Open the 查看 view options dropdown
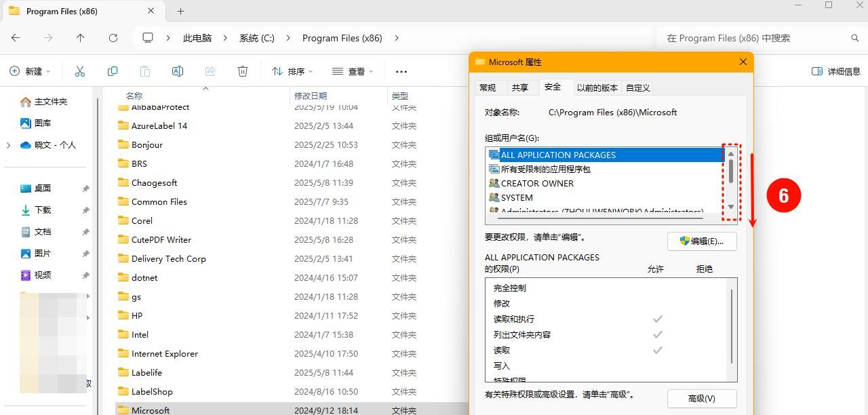868x415 pixels. [x=352, y=71]
